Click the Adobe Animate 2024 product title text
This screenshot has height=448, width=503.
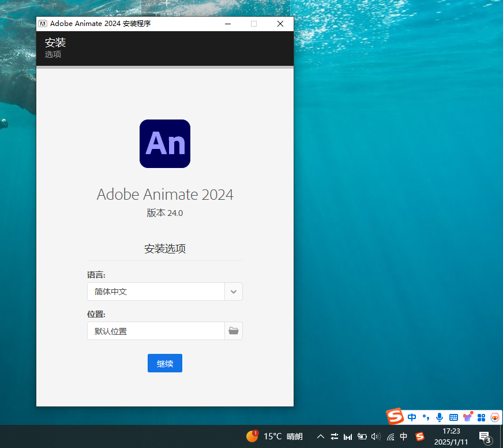[165, 195]
